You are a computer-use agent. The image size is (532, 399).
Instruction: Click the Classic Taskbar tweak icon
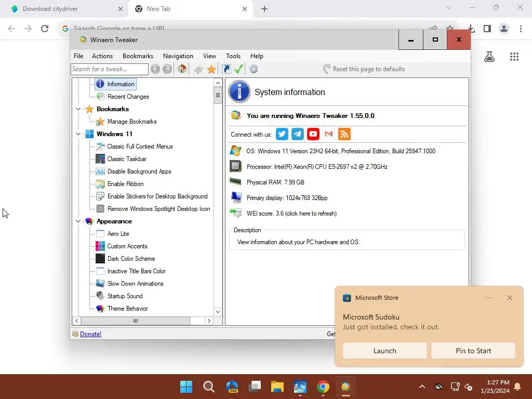tap(100, 159)
